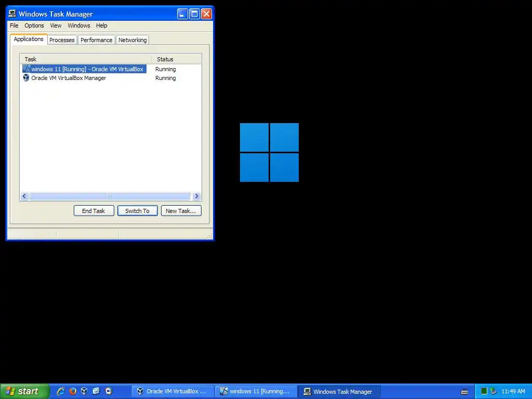
Task: Maximize the Task Manager window
Action: click(194, 14)
